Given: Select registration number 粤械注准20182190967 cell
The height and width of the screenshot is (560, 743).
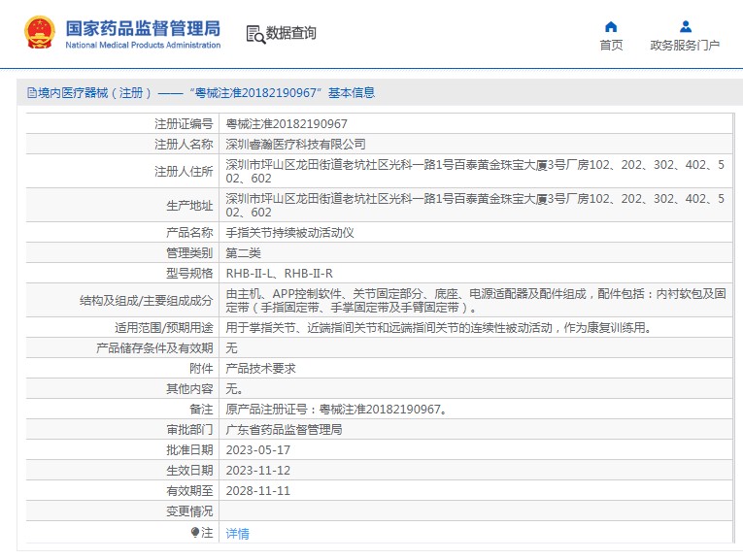Looking at the screenshot, I should click(287, 124).
